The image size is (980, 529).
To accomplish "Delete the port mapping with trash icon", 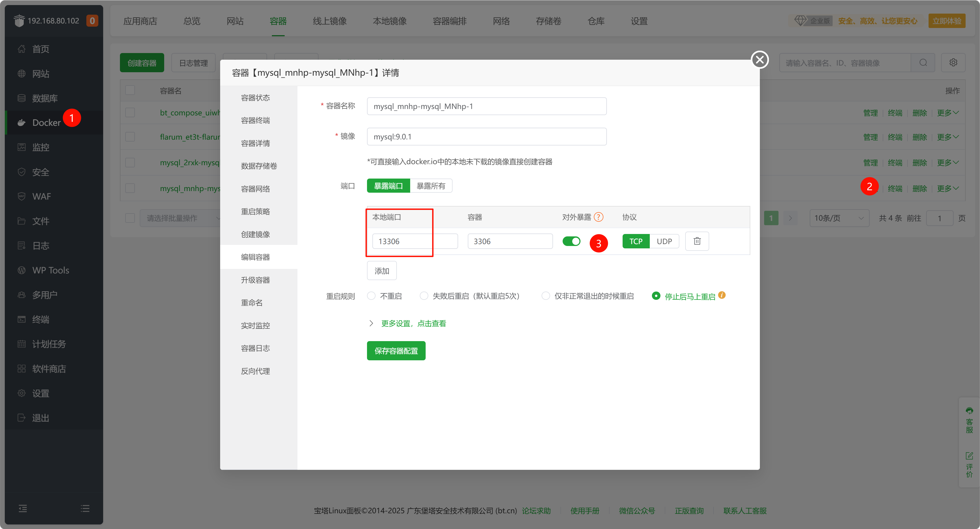I will 697,241.
